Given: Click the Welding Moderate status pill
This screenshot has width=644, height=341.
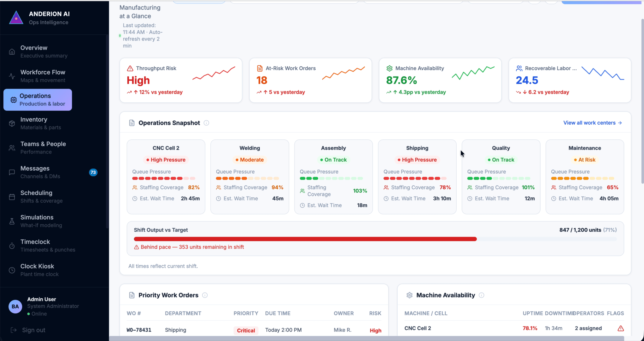Looking at the screenshot, I should point(250,160).
